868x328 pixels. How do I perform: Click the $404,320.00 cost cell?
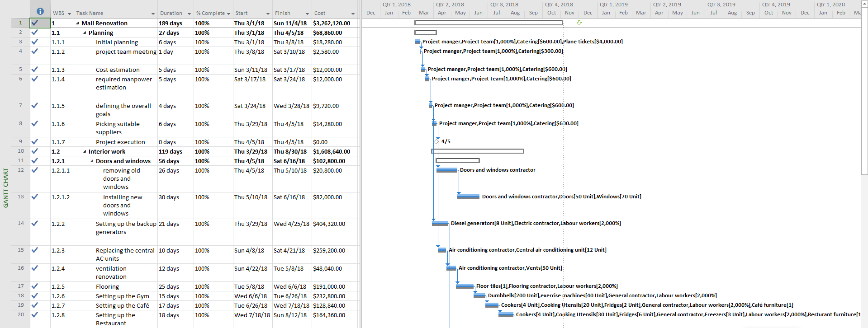(x=329, y=224)
